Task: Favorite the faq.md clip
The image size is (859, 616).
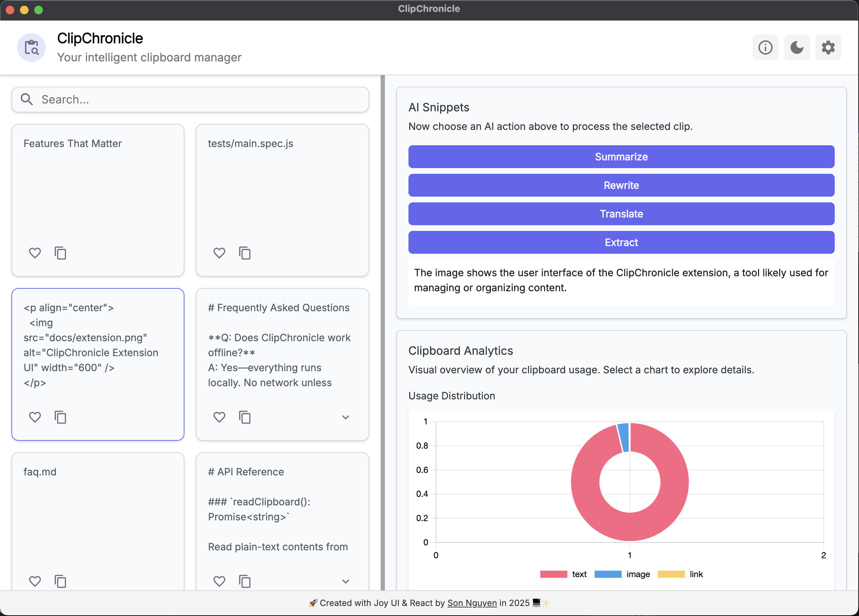Action: pos(35,581)
